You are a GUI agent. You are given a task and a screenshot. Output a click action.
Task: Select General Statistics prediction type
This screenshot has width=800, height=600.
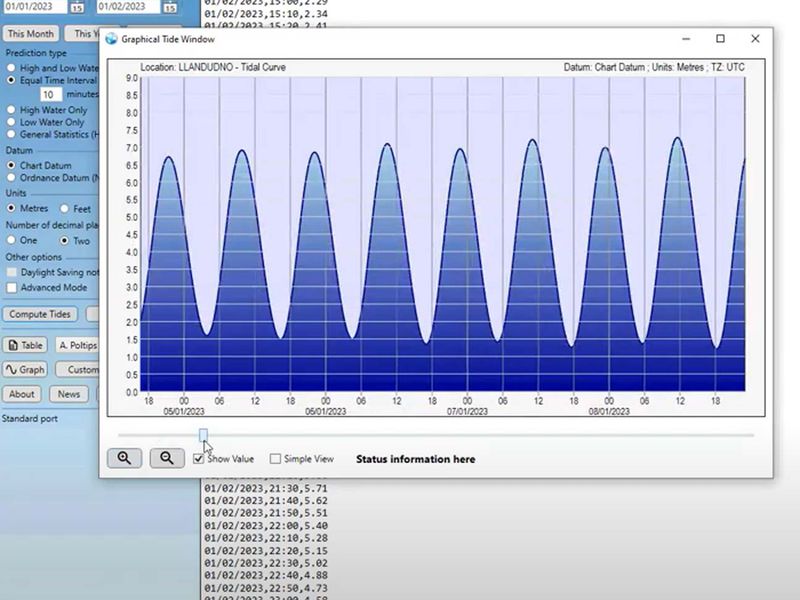[x=11, y=134]
